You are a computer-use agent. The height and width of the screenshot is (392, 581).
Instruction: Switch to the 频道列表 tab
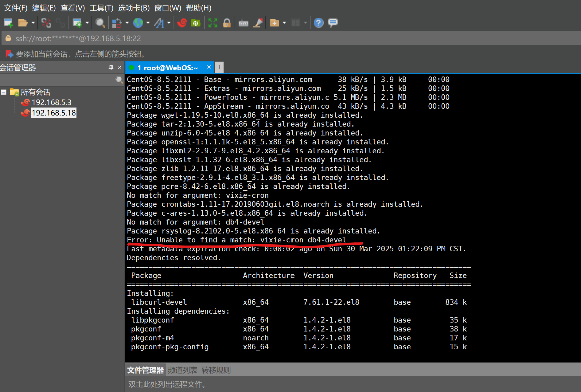click(182, 370)
